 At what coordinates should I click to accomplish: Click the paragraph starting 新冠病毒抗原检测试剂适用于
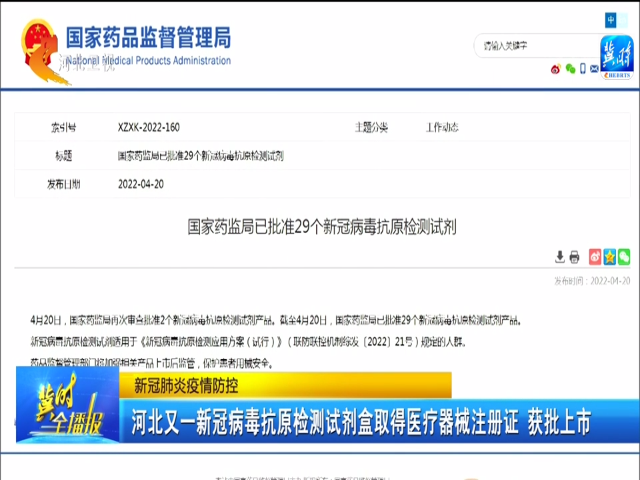[x=248, y=341]
